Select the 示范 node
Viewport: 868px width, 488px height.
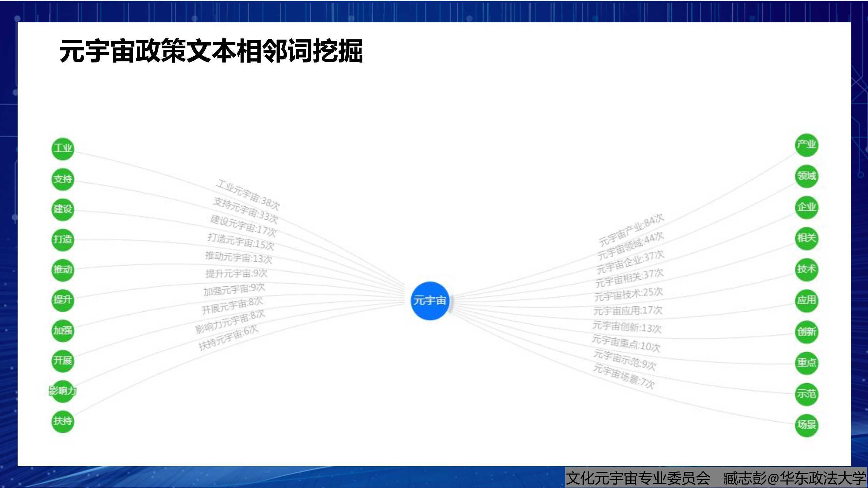[806, 394]
